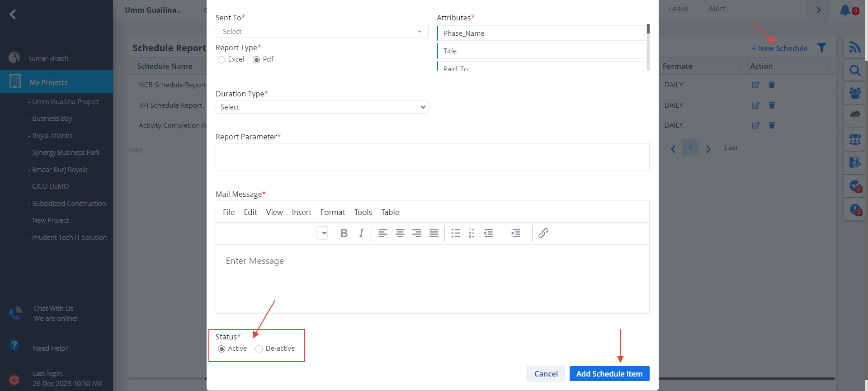This screenshot has height=391, width=868.
Task: Insert bullet list in mail editor
Action: tap(456, 233)
